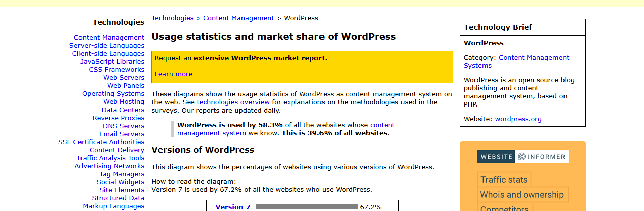This screenshot has height=211, width=644.
Task: Open the Web Panels link
Action: tap(126, 85)
